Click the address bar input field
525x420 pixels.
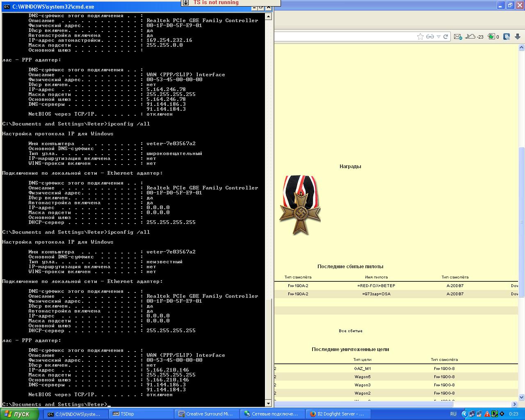click(x=345, y=37)
